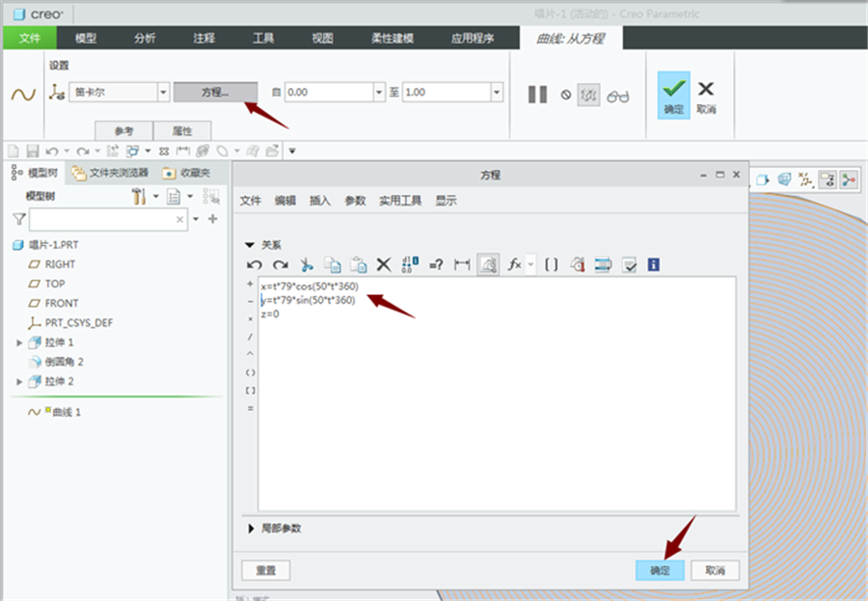Open the 参数 menu in equation dialog
This screenshot has height=601, width=868.
(x=355, y=201)
